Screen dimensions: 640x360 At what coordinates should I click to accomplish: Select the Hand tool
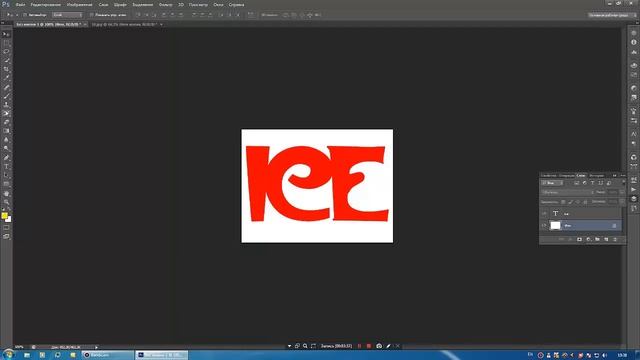coord(6,193)
